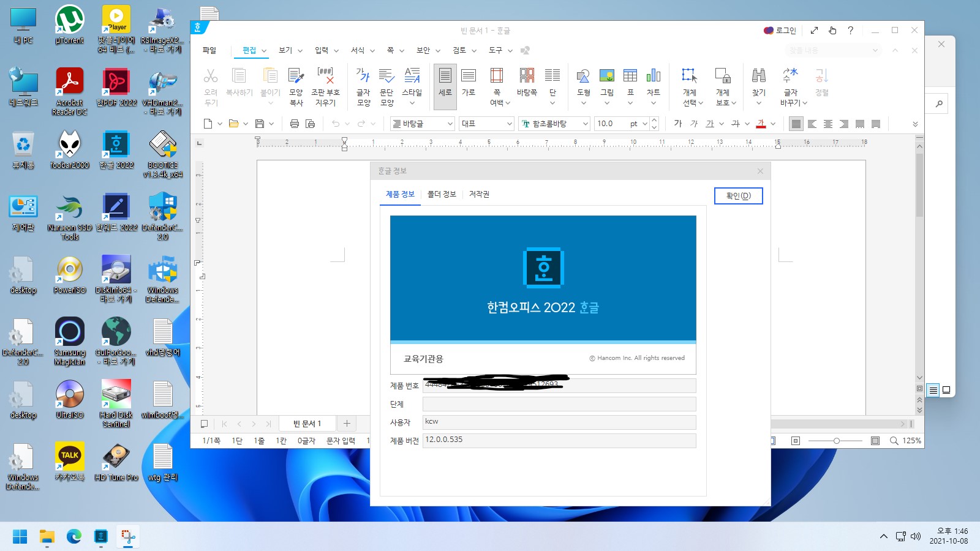Select right alignment
980x551 pixels.
coord(844,124)
